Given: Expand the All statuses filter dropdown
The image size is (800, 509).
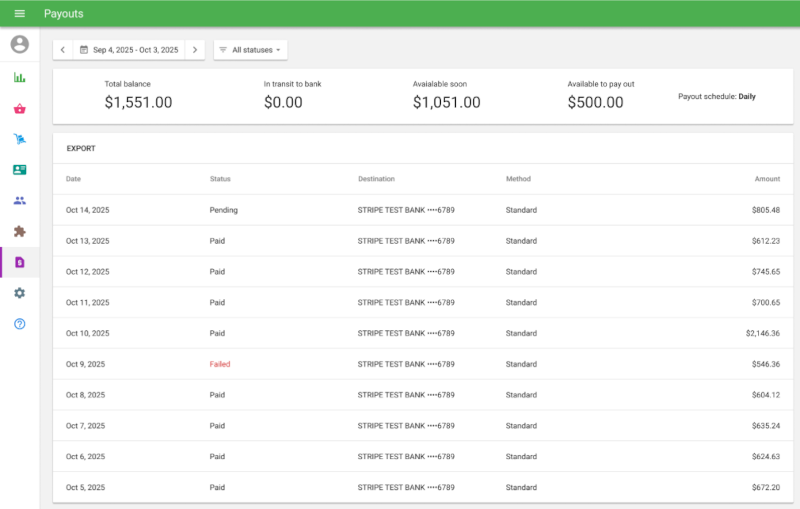Looking at the screenshot, I should 251,50.
